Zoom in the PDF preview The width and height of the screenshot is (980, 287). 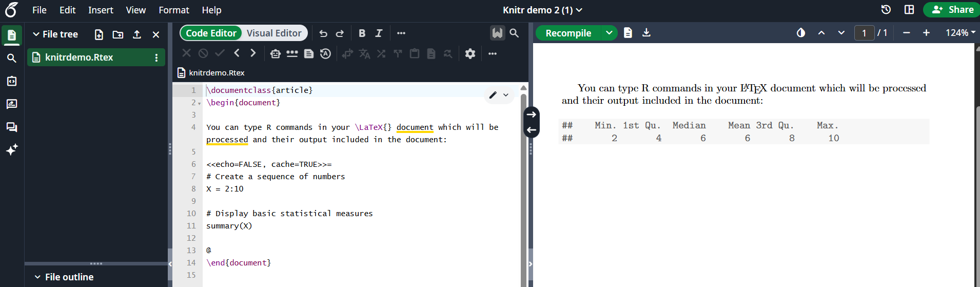(x=926, y=33)
